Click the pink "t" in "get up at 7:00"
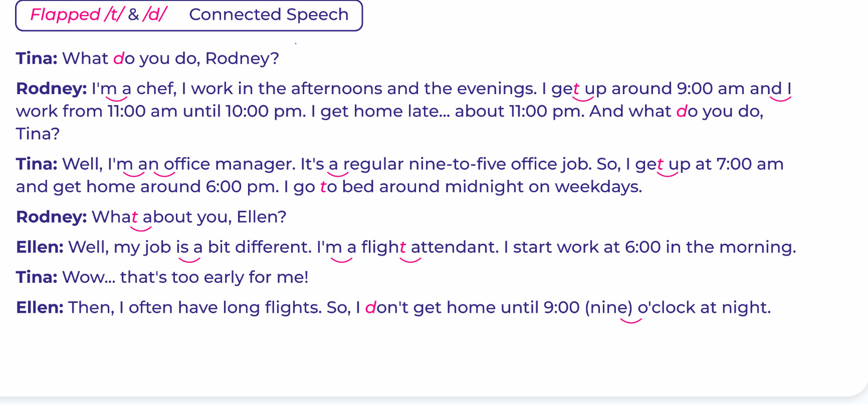 click(660, 165)
